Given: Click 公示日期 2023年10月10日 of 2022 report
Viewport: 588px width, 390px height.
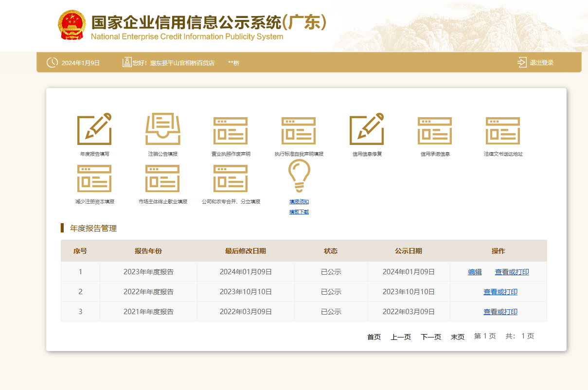Looking at the screenshot, I should coord(409,292).
